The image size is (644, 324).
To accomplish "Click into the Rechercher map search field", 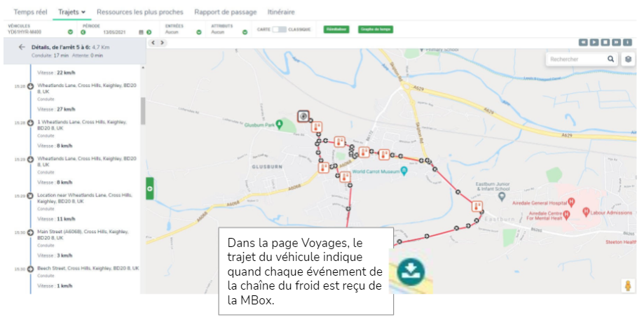I will coord(577,59).
